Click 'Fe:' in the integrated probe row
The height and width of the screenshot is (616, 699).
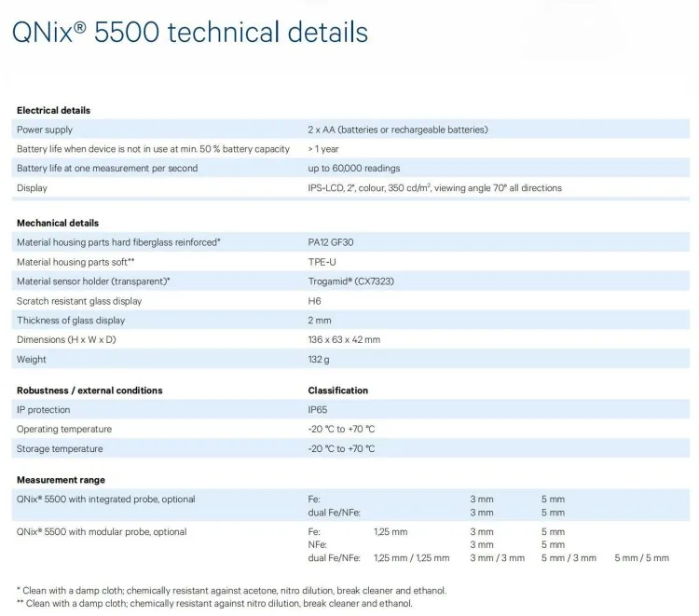(x=314, y=500)
